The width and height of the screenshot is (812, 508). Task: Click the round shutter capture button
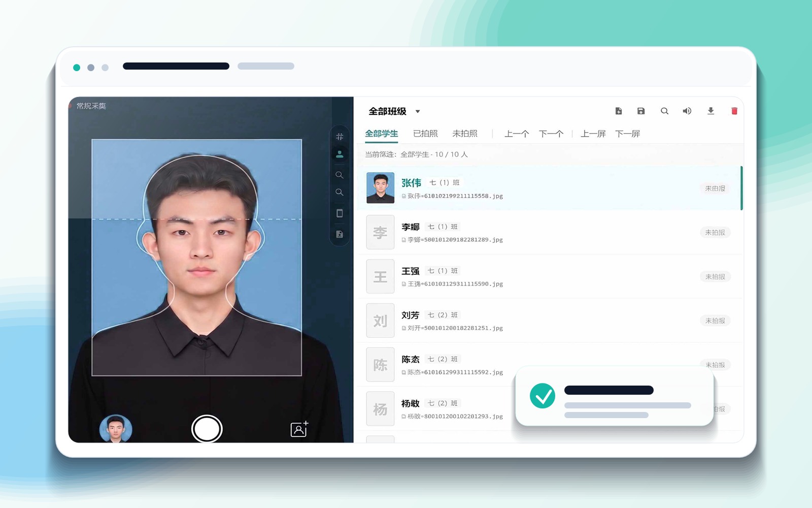pos(207,429)
